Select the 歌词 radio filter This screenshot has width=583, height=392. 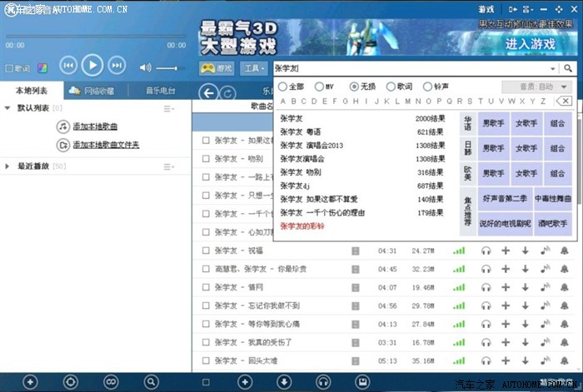(x=399, y=87)
